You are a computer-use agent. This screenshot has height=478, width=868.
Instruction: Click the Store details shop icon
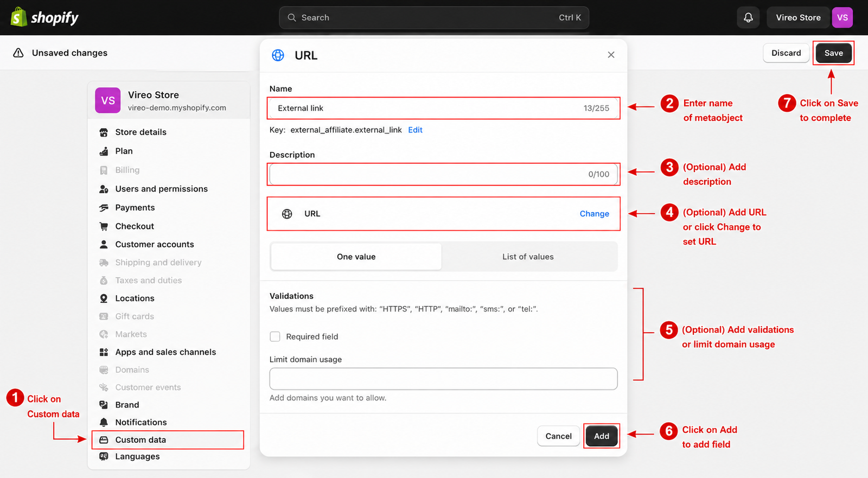pos(104,132)
